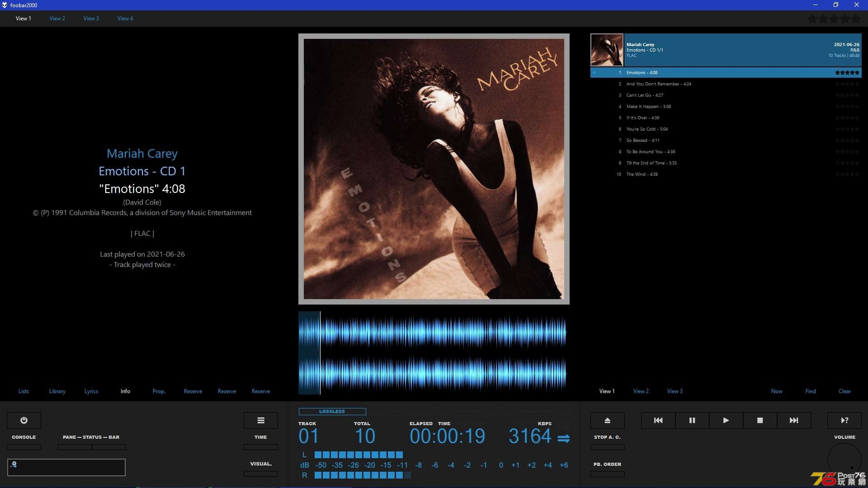Select track 'To Be Around You - 4:36'

coord(726,152)
